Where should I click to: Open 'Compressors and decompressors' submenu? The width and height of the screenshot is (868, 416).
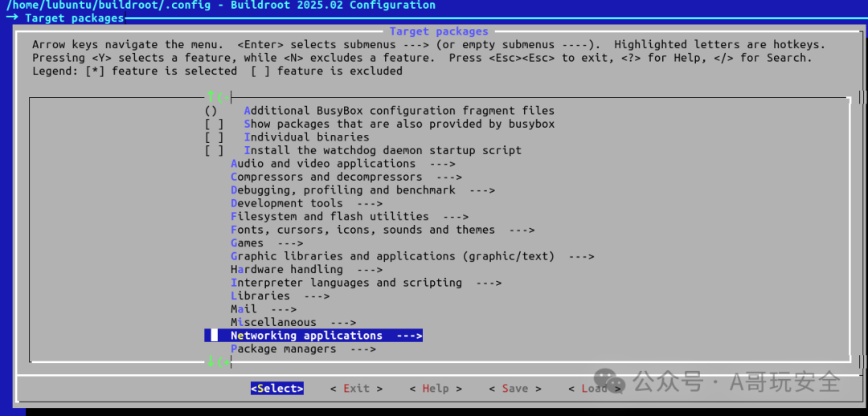[x=346, y=177]
